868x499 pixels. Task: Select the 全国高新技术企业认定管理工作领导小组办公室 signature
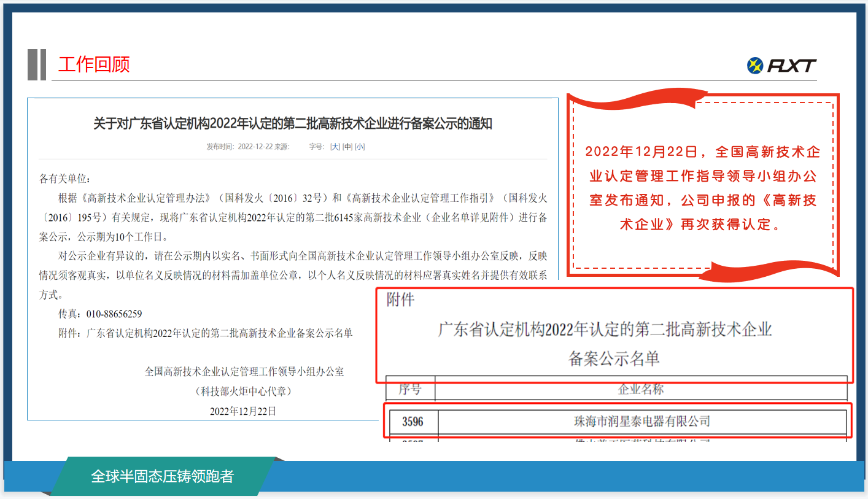tap(244, 371)
